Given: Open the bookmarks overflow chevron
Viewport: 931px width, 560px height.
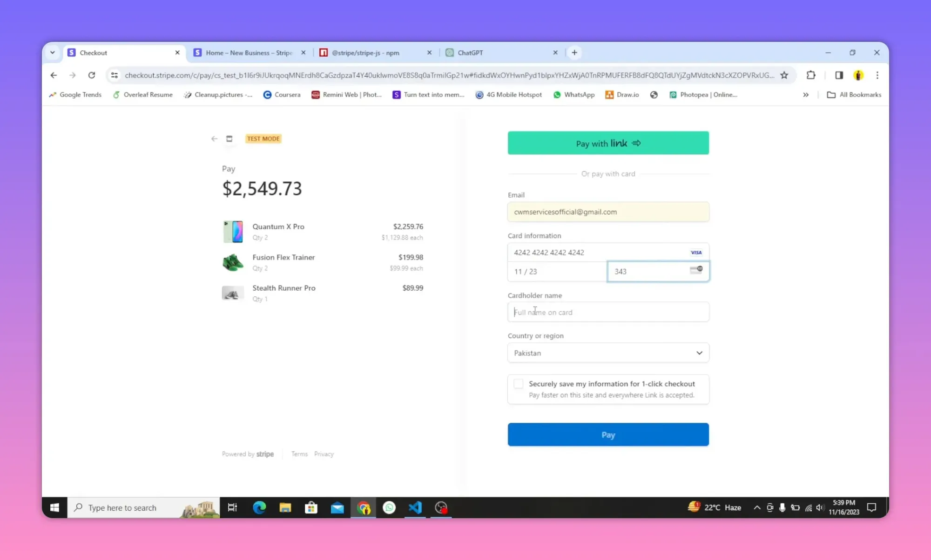Looking at the screenshot, I should [x=805, y=94].
